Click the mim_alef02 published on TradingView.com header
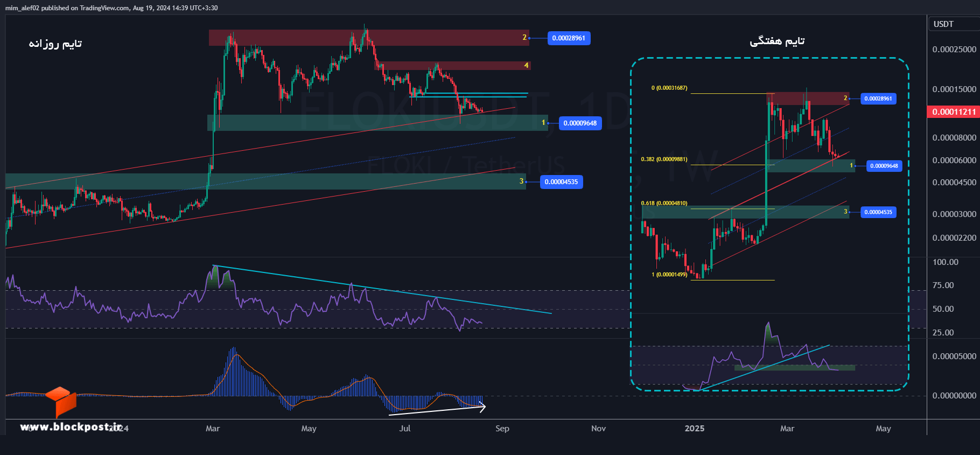The image size is (980, 455). pos(111,8)
